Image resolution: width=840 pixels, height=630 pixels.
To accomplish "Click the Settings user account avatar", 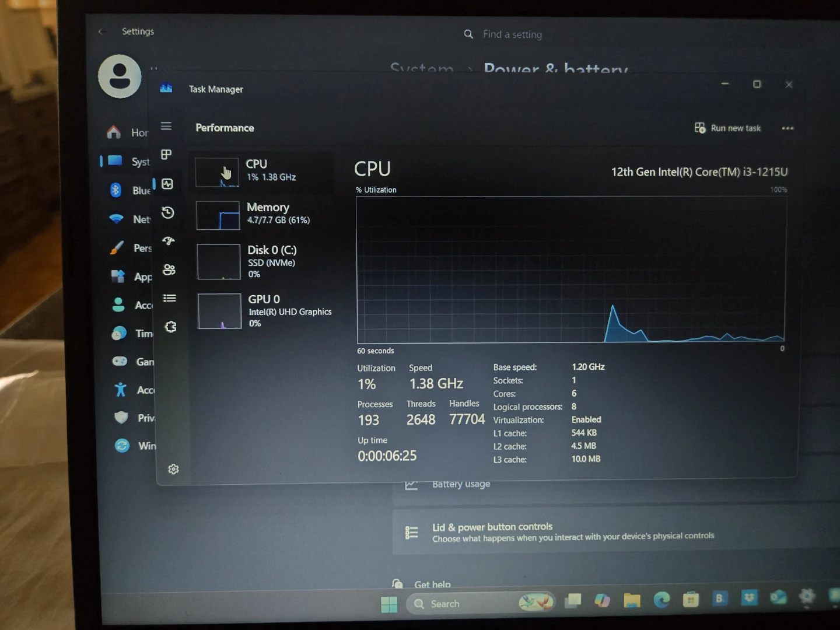I will point(120,76).
